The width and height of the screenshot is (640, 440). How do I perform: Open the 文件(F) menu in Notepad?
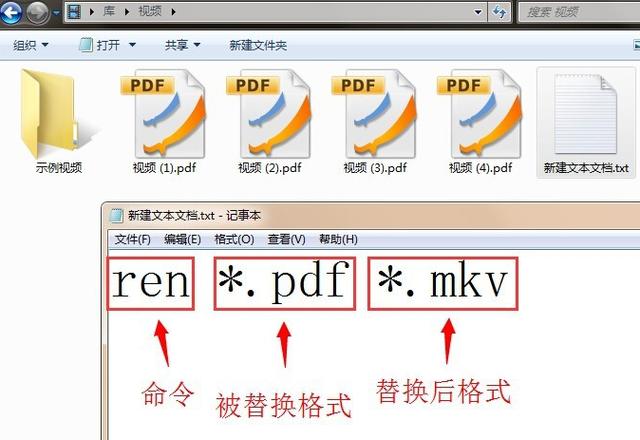pos(132,239)
